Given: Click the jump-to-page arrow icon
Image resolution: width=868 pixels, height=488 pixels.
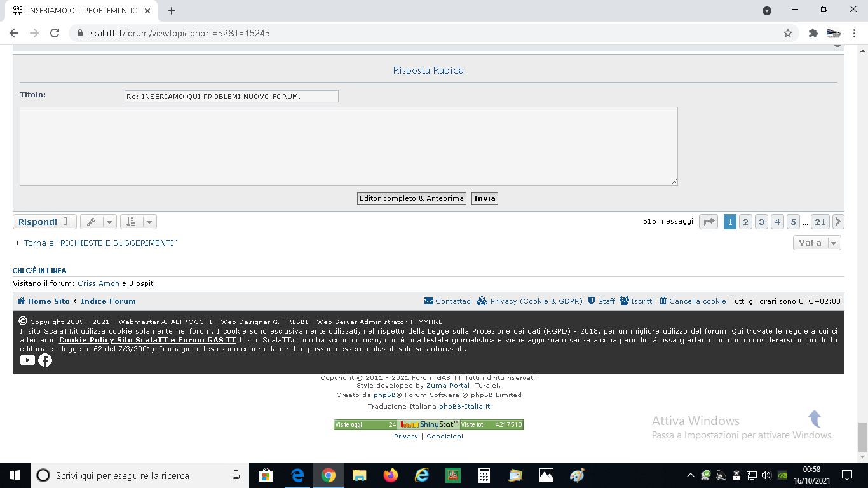Looking at the screenshot, I should point(708,222).
